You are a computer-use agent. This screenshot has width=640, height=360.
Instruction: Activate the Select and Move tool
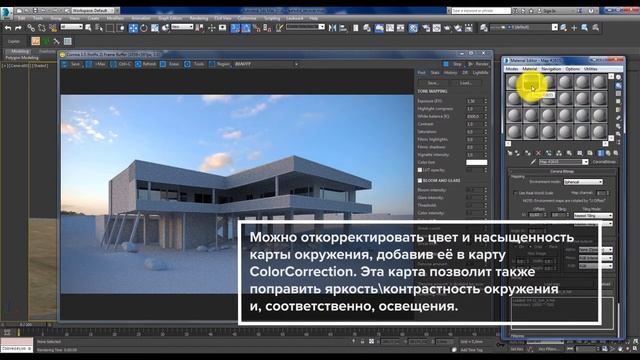[133, 28]
